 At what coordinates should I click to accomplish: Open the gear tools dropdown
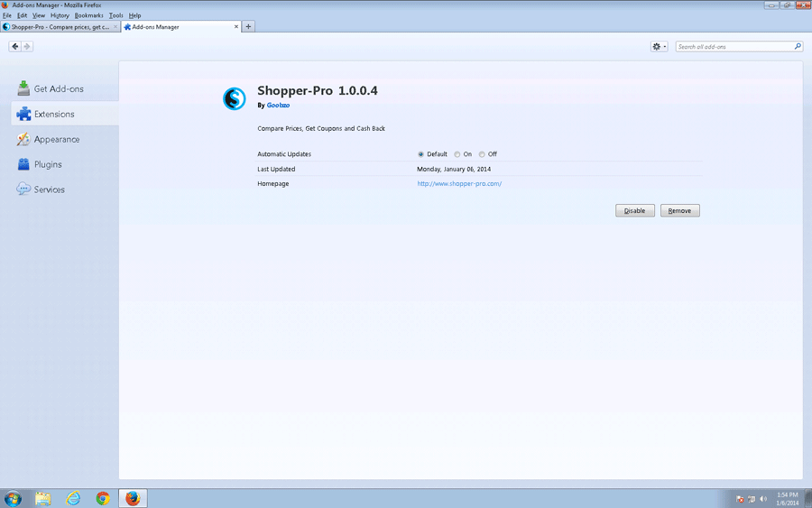tap(659, 46)
